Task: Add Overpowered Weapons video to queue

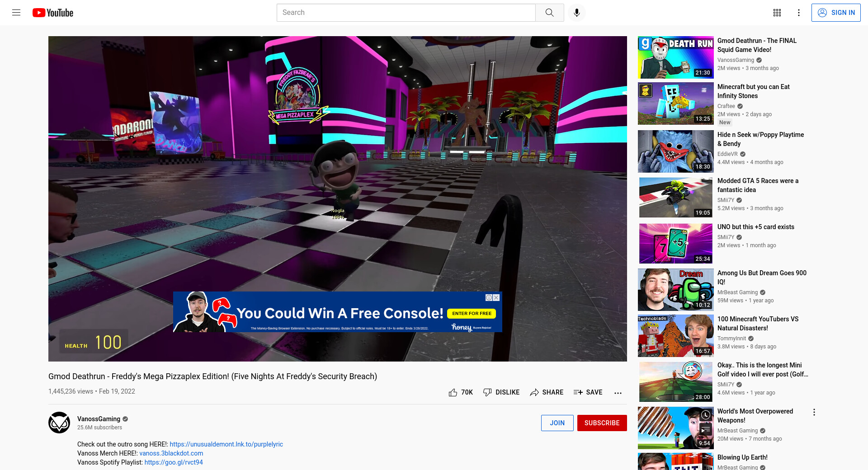Action: [x=706, y=429]
